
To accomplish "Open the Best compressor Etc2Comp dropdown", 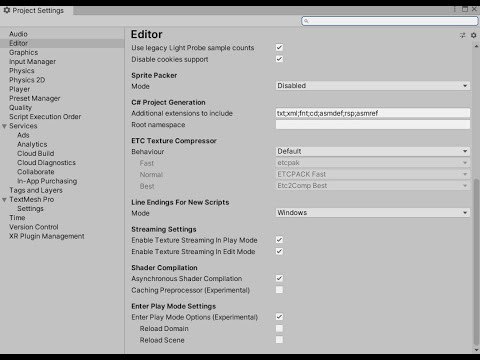I will pyautogui.click(x=373, y=186).
